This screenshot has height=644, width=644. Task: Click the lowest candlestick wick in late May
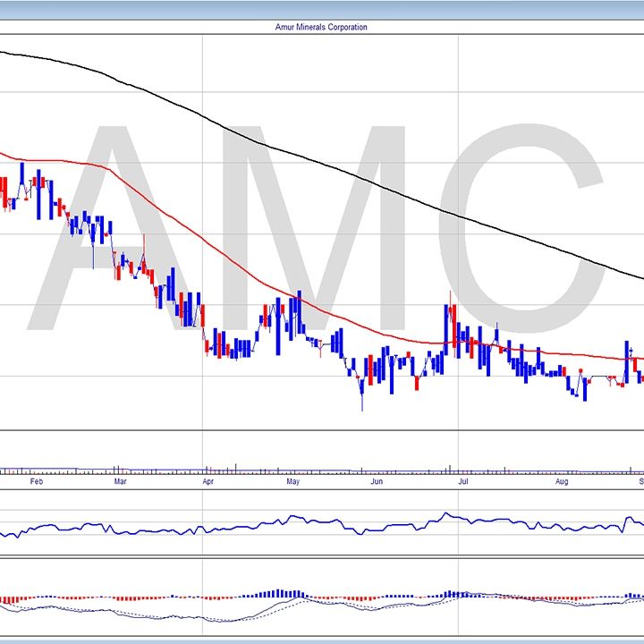click(x=362, y=402)
